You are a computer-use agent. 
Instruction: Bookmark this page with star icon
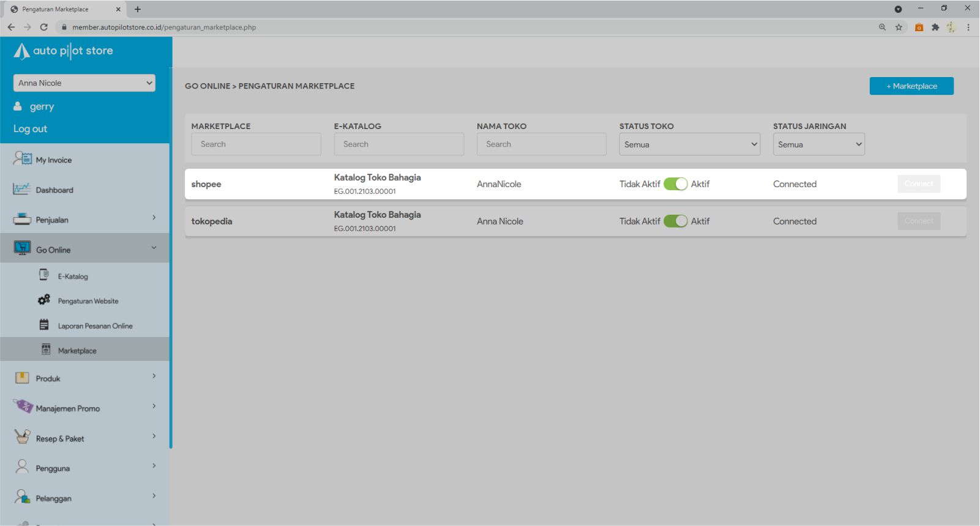(x=899, y=27)
